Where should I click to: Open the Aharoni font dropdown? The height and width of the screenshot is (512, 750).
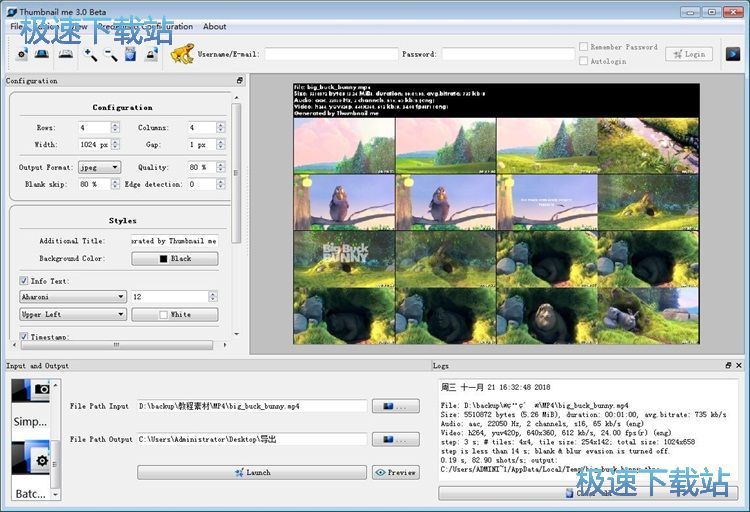73,297
